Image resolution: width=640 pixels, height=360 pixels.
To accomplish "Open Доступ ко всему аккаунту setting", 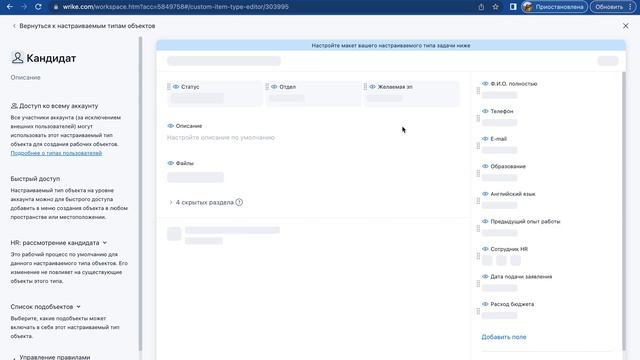I will point(54,106).
